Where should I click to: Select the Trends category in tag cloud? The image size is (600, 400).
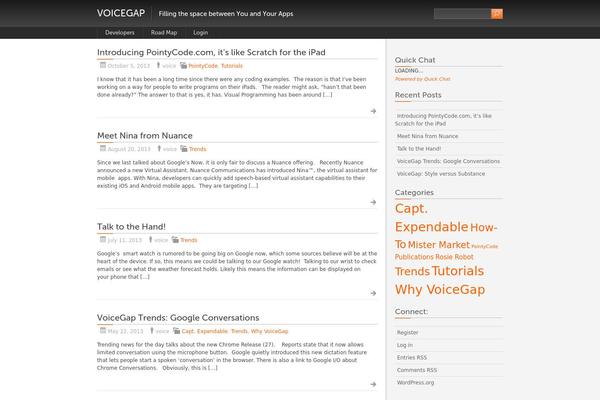(412, 272)
